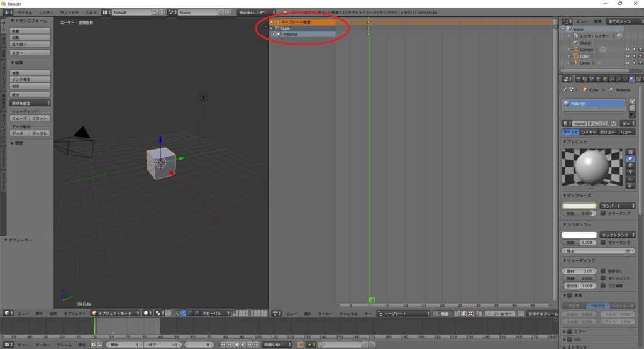Image resolution: width=644 pixels, height=349 pixels.
Task: Toggle Cube selectability arrow in outliner
Action: click(634, 56)
